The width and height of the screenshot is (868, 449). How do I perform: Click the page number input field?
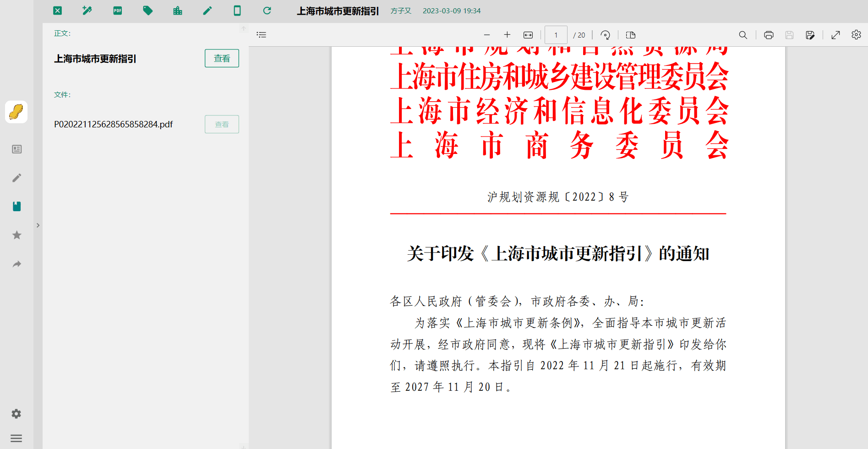coord(556,35)
